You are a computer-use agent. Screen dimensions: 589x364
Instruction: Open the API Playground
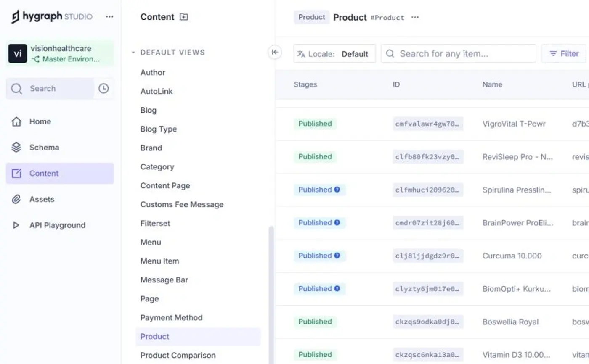coord(60,225)
